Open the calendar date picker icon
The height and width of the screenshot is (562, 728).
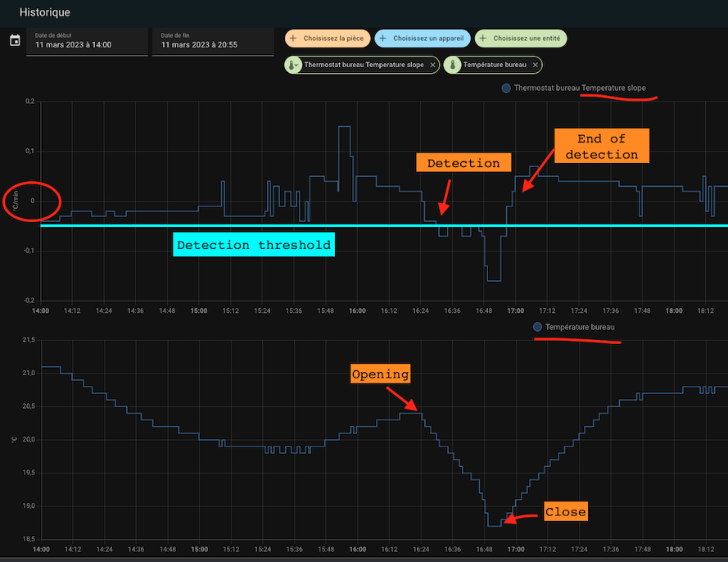[x=14, y=41]
